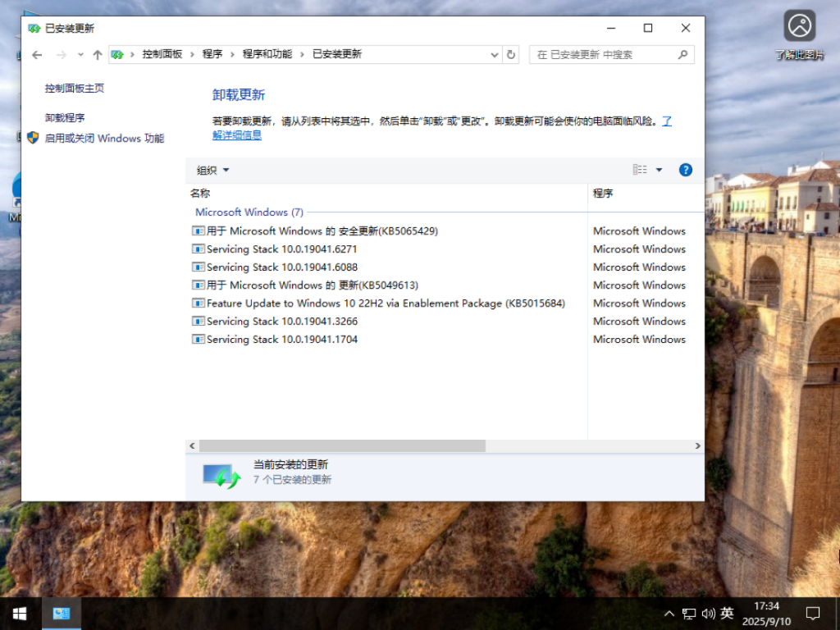Click the 控制面板 breadcrumb item
Viewport: 840px width, 630px height.
click(162, 54)
